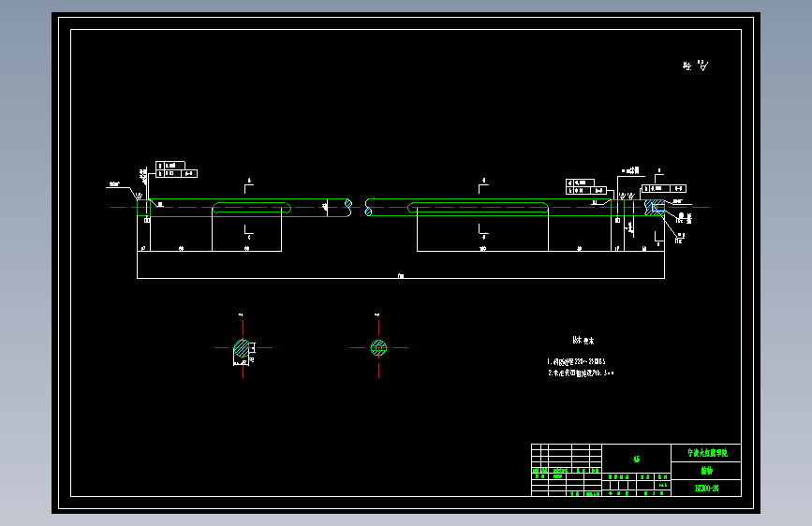Click the material number 45 in title block
This screenshot has height=526, width=812.
point(637,460)
